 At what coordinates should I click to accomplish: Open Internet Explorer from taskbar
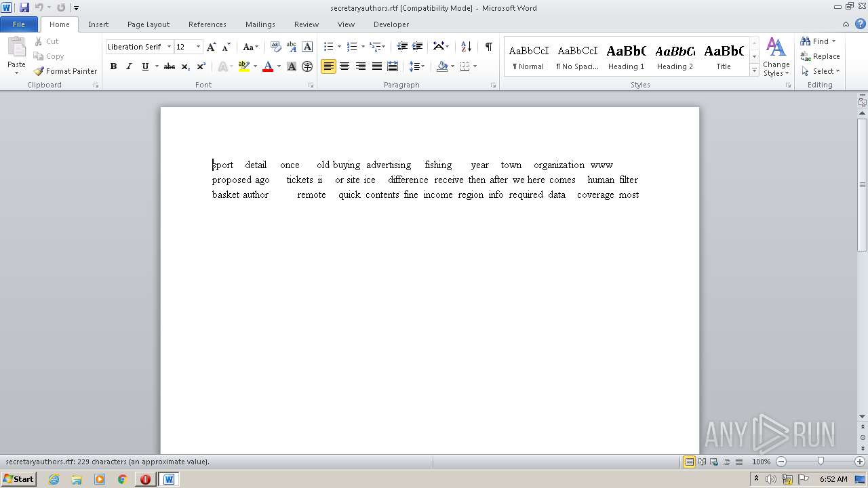54,479
